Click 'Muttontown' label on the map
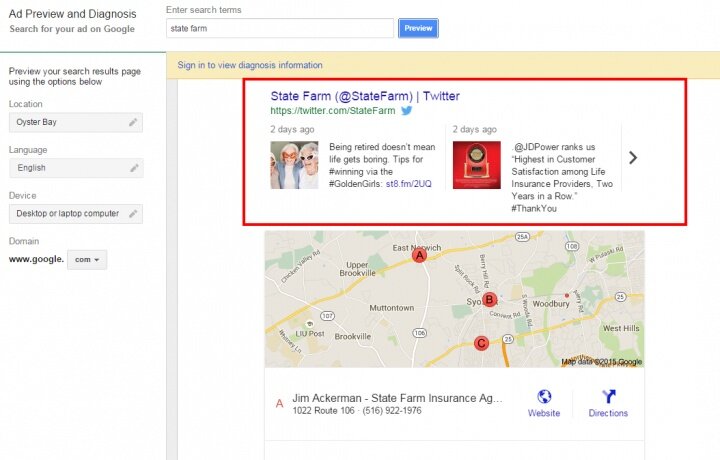The height and width of the screenshot is (460, 720). click(392, 308)
